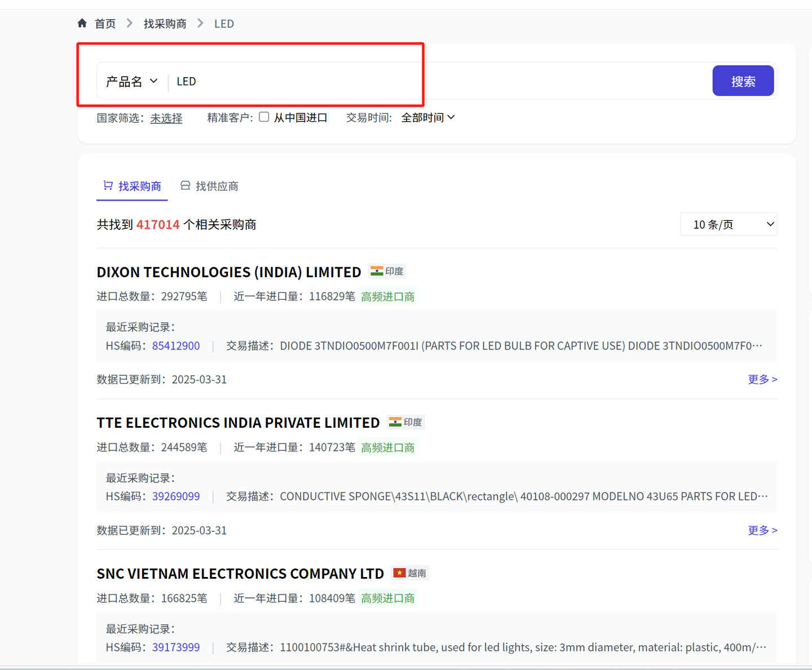Open SNC VIETNAM ELECTRONICS COMPANY LTD company
This screenshot has height=670, width=812.
click(x=240, y=574)
